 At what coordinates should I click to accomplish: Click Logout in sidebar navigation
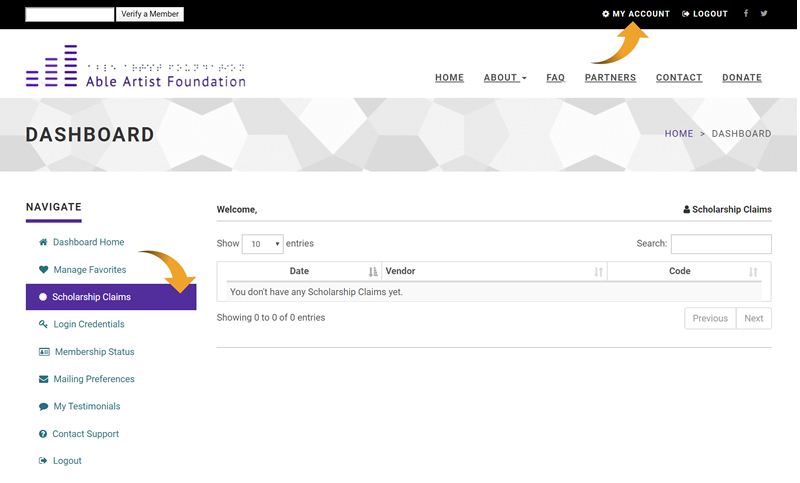point(67,461)
